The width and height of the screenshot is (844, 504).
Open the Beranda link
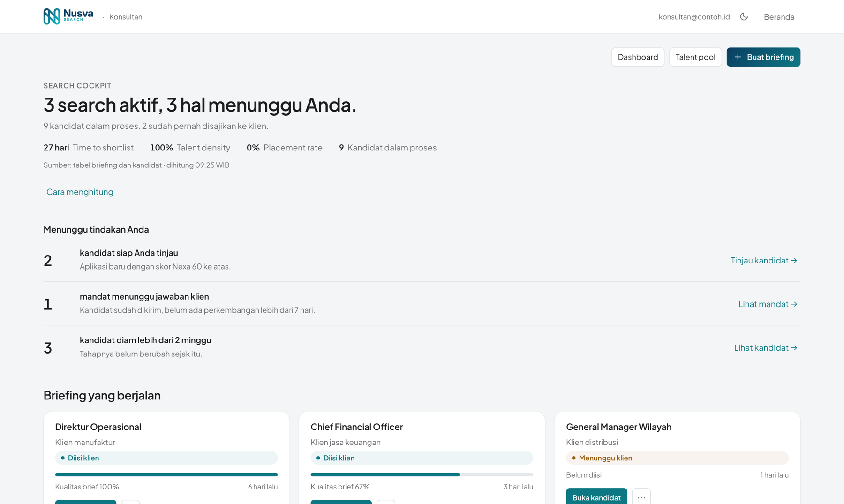[x=779, y=17]
